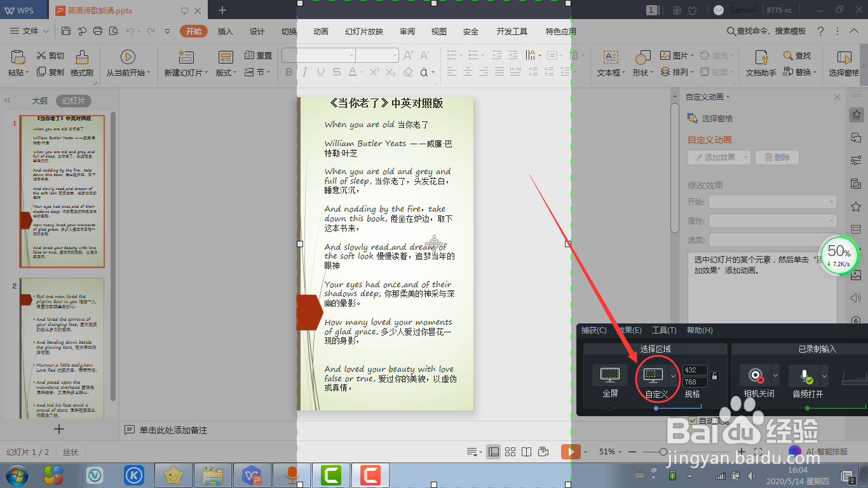Click the Undo arrow icon
This screenshot has width=868, height=488.
click(x=130, y=31)
